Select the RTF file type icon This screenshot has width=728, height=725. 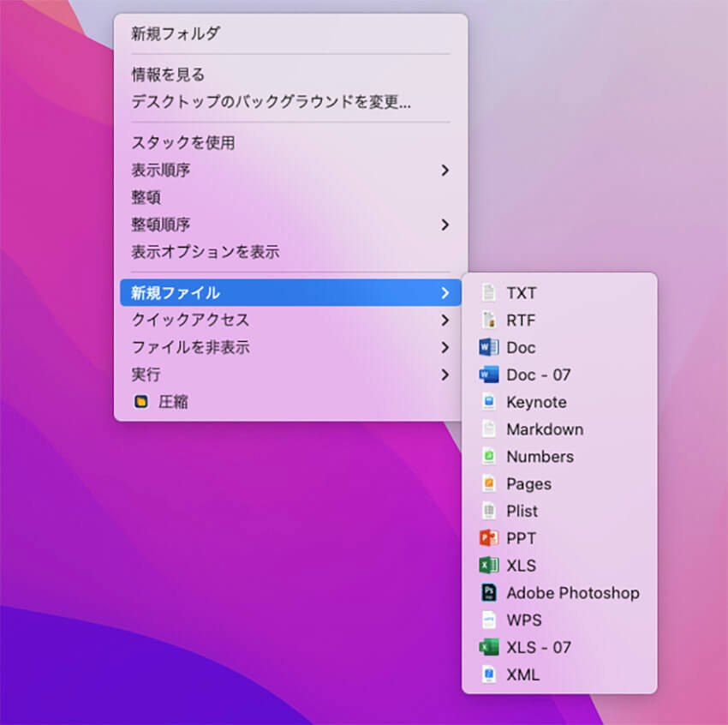coord(491,320)
